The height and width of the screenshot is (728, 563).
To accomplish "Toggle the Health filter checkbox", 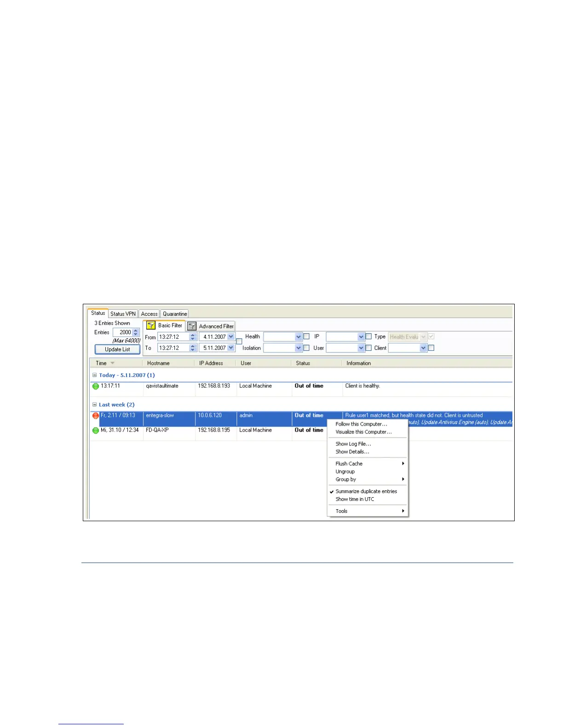I will pyautogui.click(x=306, y=336).
